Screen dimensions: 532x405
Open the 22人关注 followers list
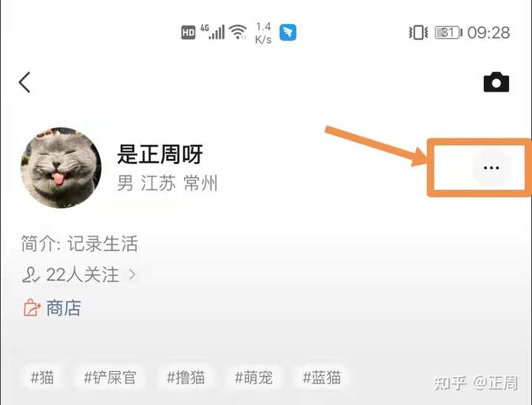coord(79,274)
